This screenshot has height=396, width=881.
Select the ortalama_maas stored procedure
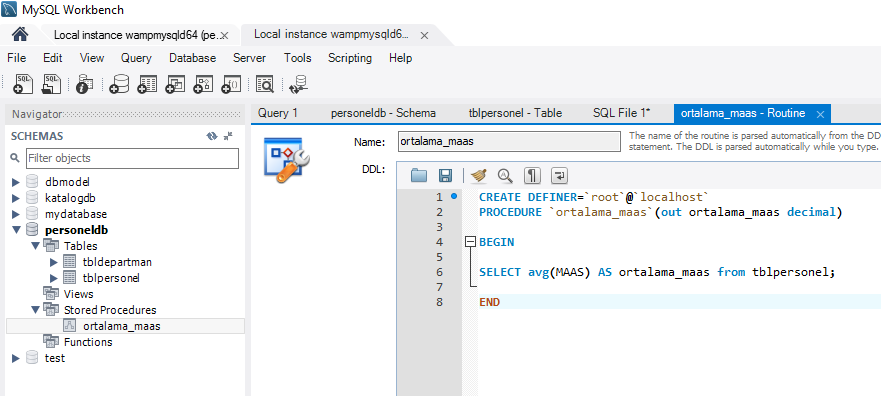pos(121,326)
